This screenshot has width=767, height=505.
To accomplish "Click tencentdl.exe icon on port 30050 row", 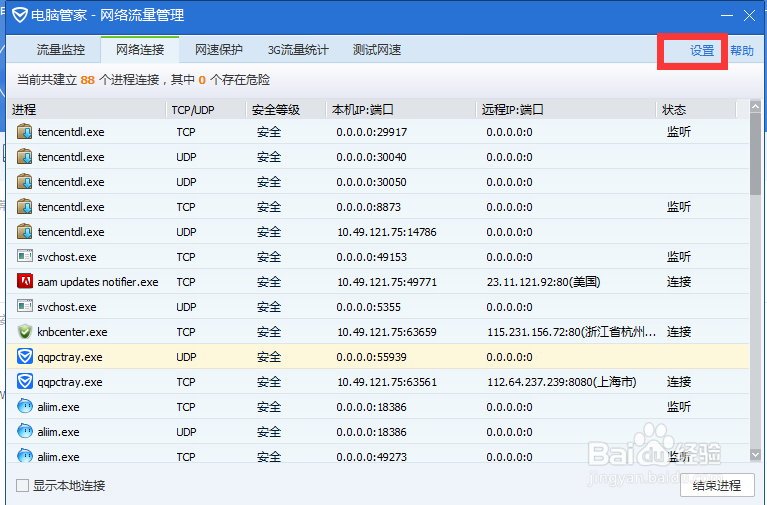I will tap(24, 182).
